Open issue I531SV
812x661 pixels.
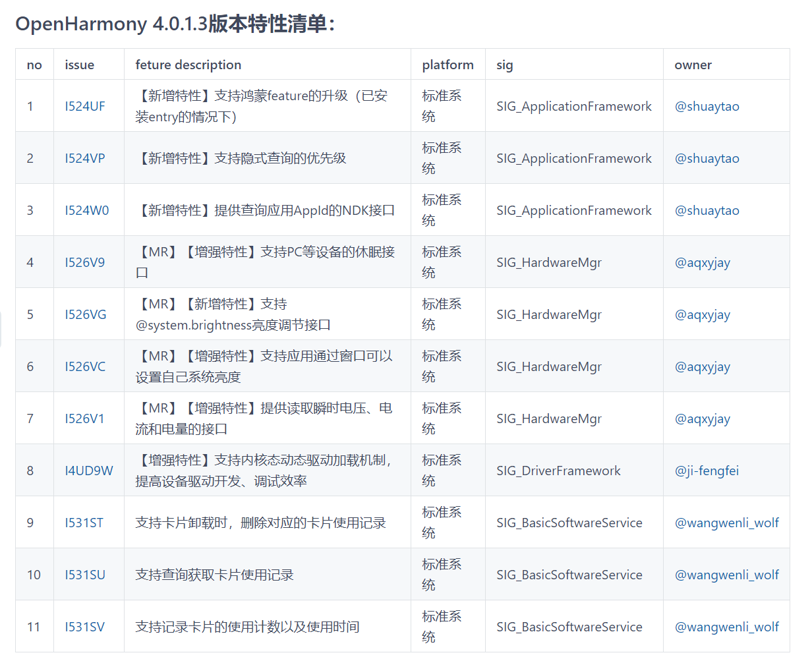84,627
